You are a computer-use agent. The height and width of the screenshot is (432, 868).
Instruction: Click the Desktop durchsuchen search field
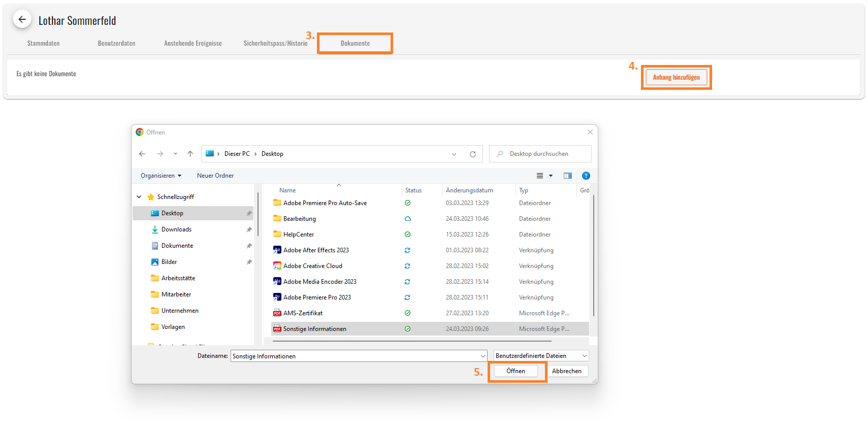(540, 154)
